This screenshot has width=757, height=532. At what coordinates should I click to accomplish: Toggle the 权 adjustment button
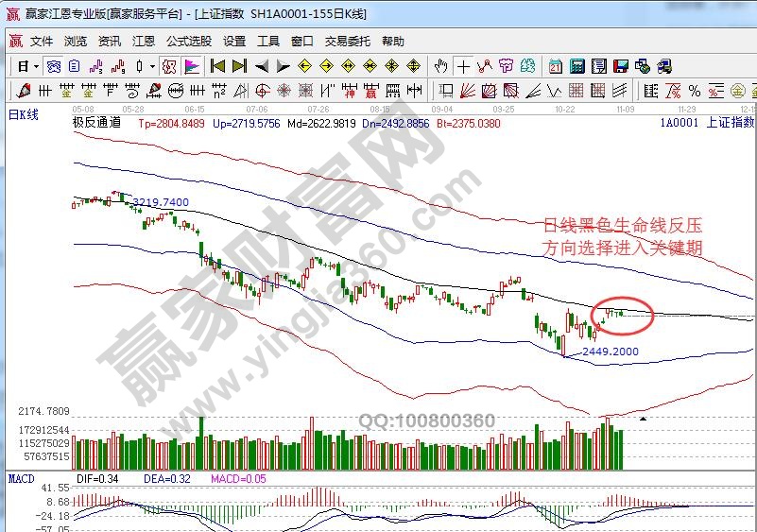pyautogui.click(x=169, y=66)
